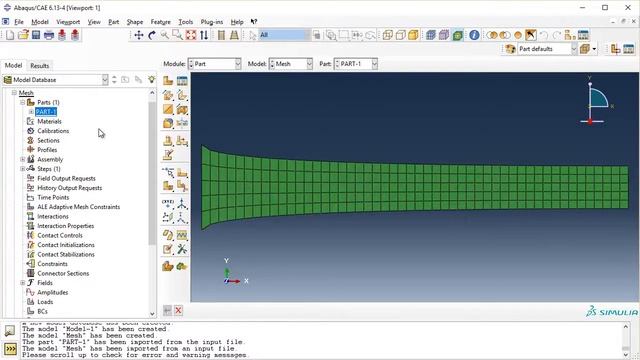Open the Part Manager icon

pyautogui.click(x=182, y=81)
